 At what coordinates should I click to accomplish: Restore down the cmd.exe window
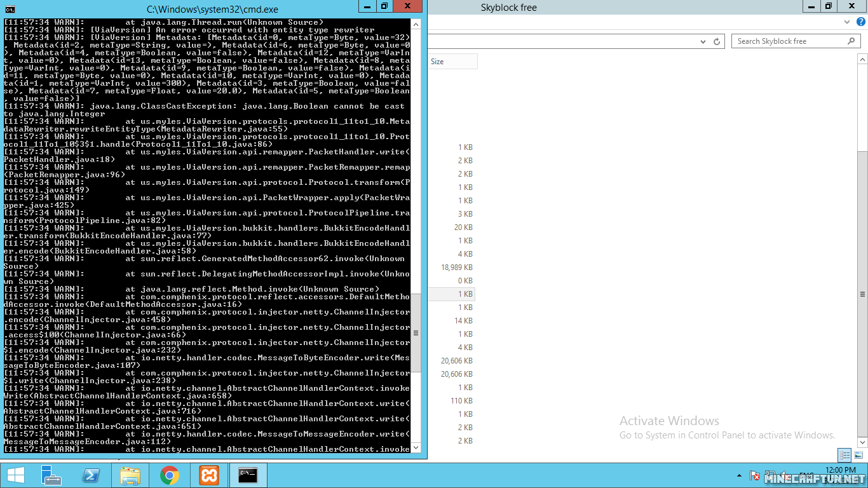[x=384, y=6]
